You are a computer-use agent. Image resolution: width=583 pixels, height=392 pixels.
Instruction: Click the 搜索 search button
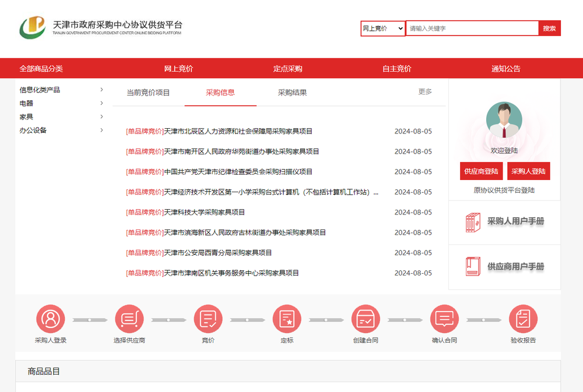pyautogui.click(x=550, y=27)
